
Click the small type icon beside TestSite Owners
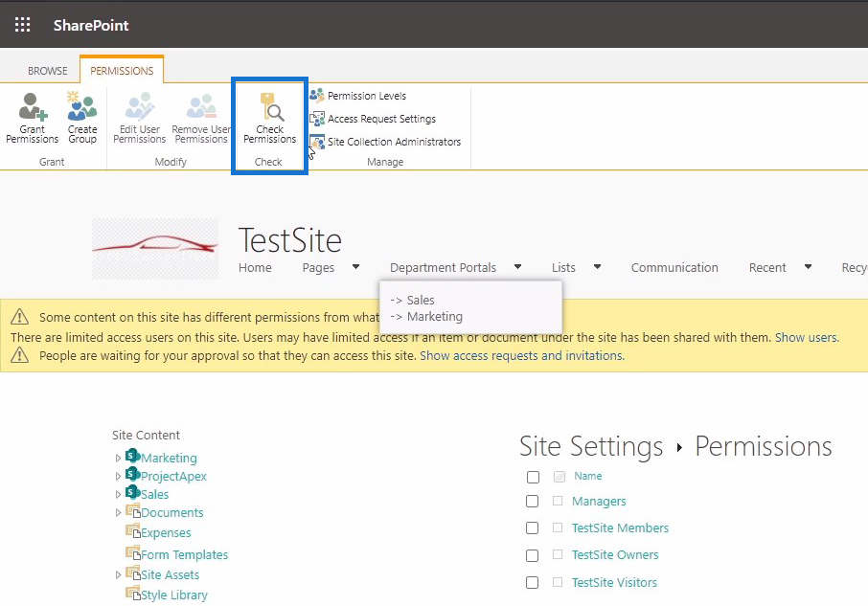tap(558, 554)
